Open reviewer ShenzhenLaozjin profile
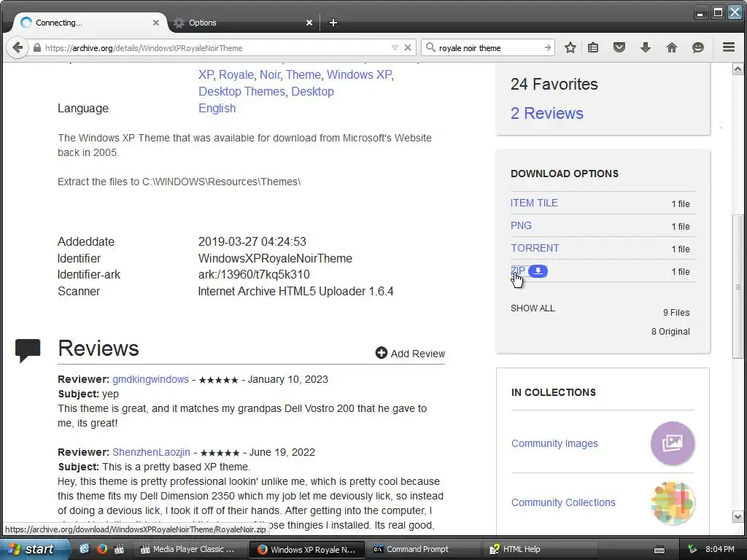The image size is (747, 560). click(x=151, y=452)
